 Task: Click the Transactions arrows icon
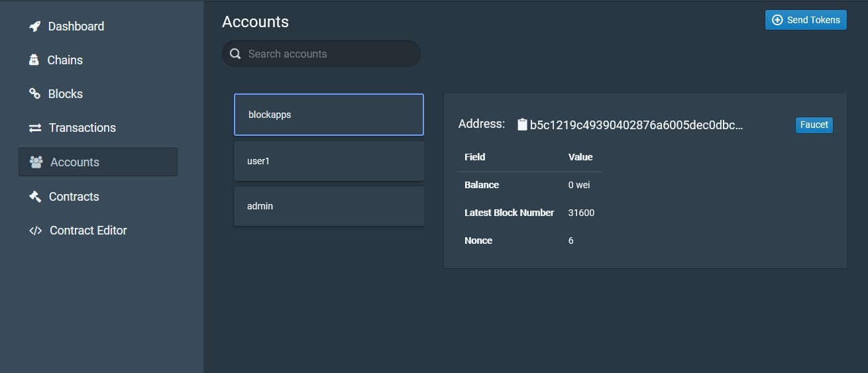(35, 128)
